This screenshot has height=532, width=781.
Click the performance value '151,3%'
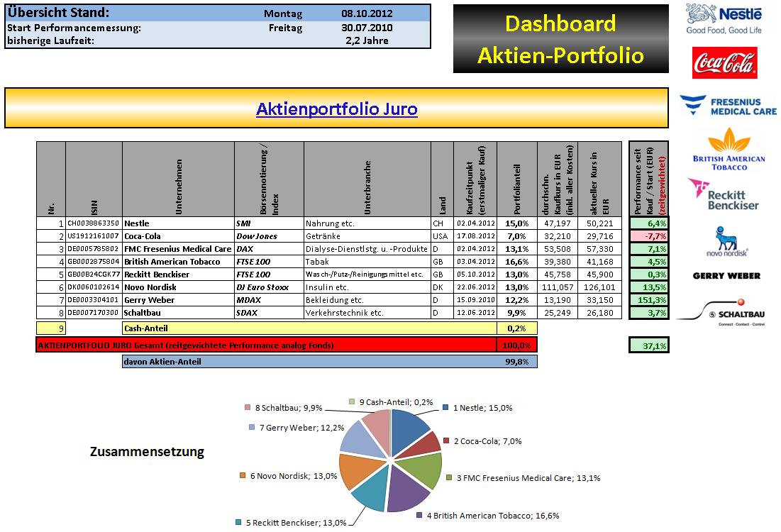(x=649, y=300)
